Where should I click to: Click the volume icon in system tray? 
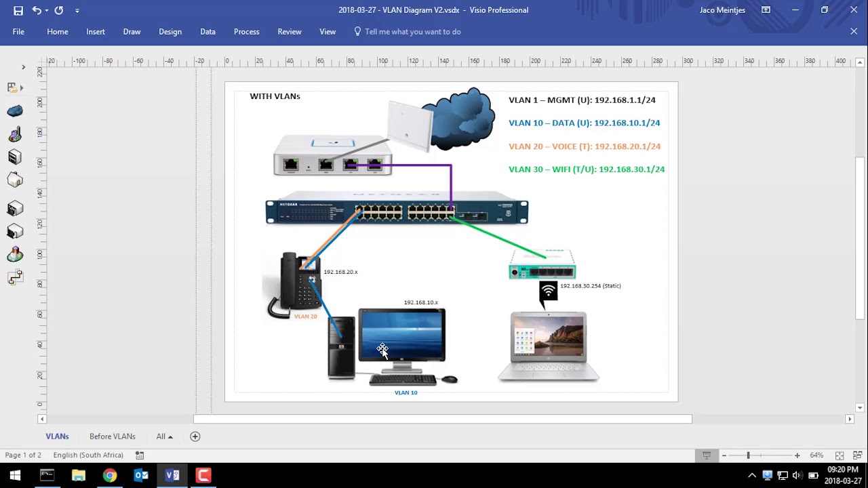click(x=797, y=475)
